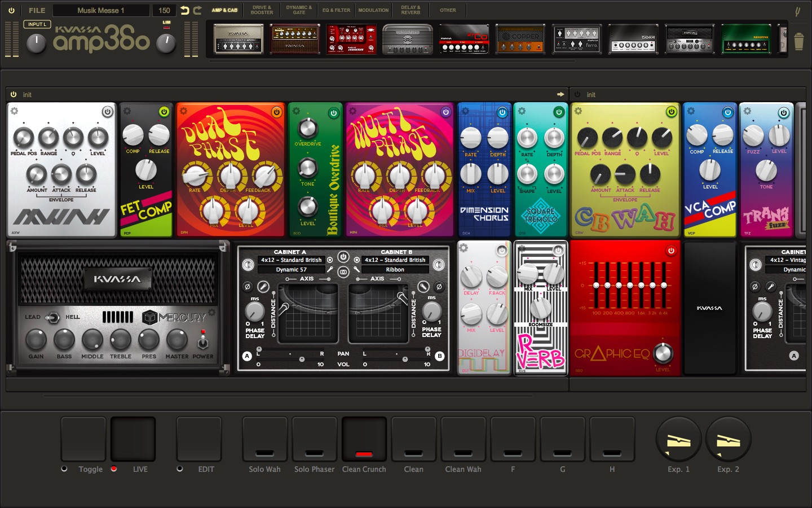Click Cabinet B speaker mute icon
The height and width of the screenshot is (508, 812).
[439, 264]
